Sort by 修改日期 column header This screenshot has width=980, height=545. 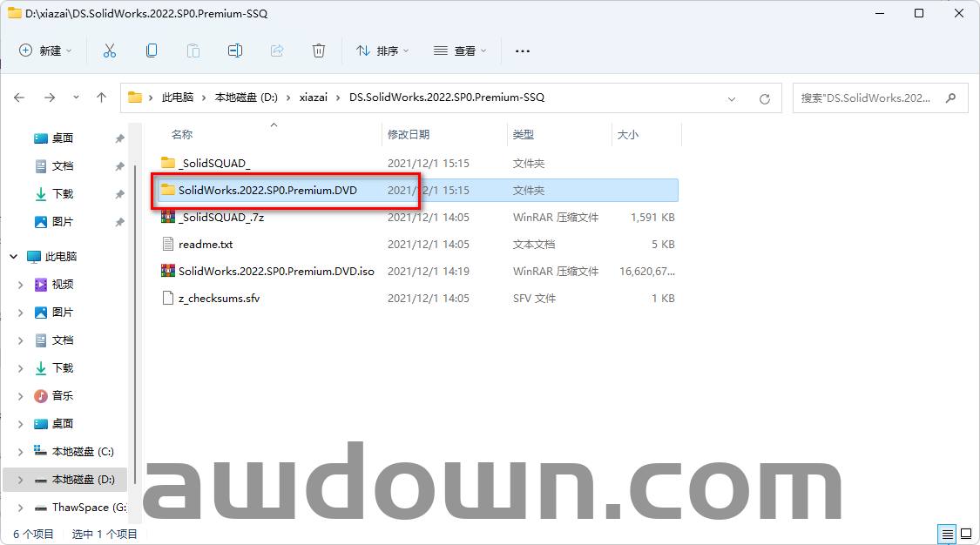[x=409, y=135]
